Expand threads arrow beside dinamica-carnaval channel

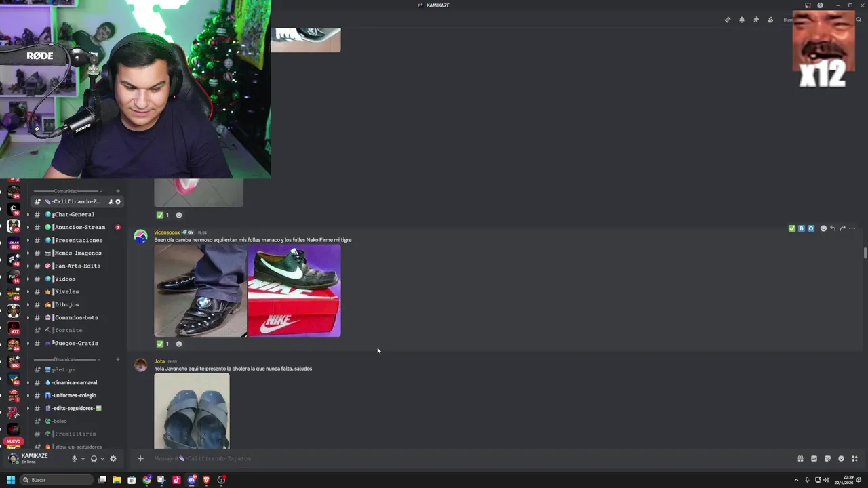pyautogui.click(x=28, y=382)
